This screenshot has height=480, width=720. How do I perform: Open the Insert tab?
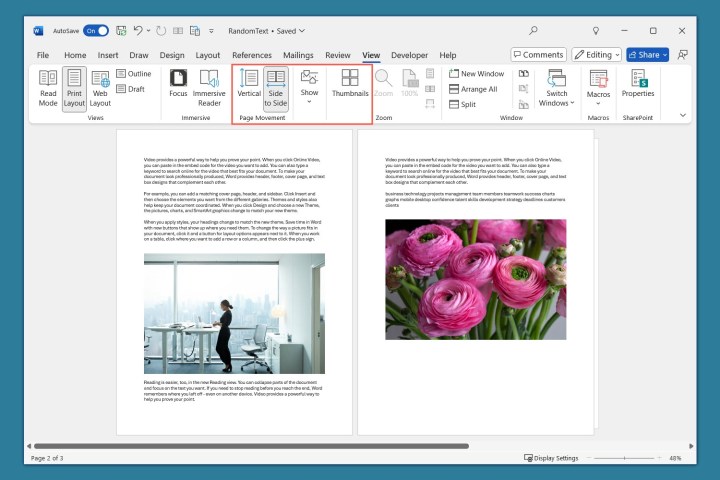click(108, 55)
